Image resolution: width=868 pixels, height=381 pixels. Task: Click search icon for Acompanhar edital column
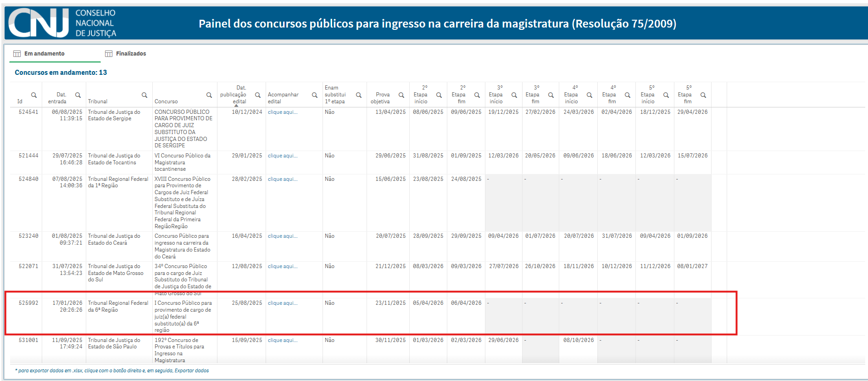315,95
